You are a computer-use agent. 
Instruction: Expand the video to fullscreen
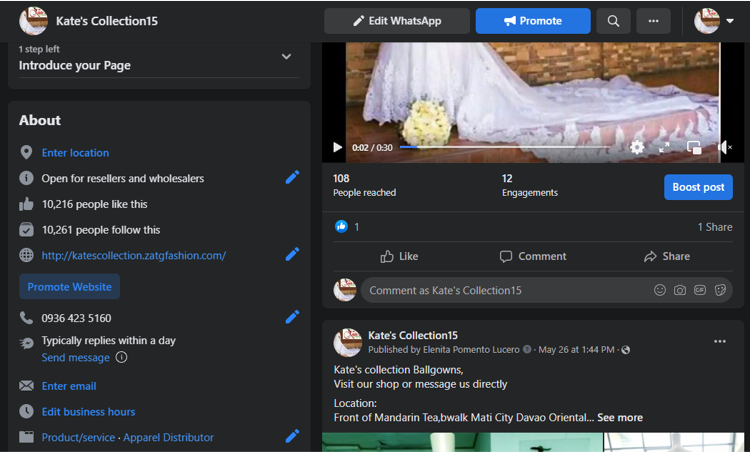[664, 147]
